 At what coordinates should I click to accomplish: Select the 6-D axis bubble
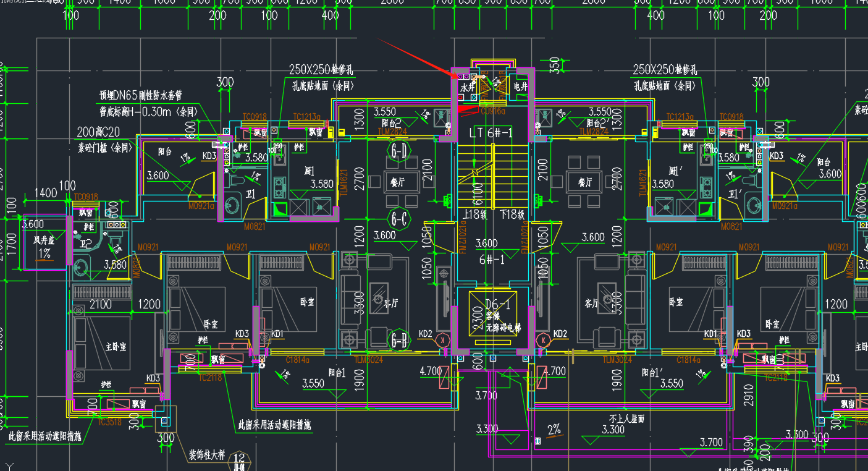398,150
